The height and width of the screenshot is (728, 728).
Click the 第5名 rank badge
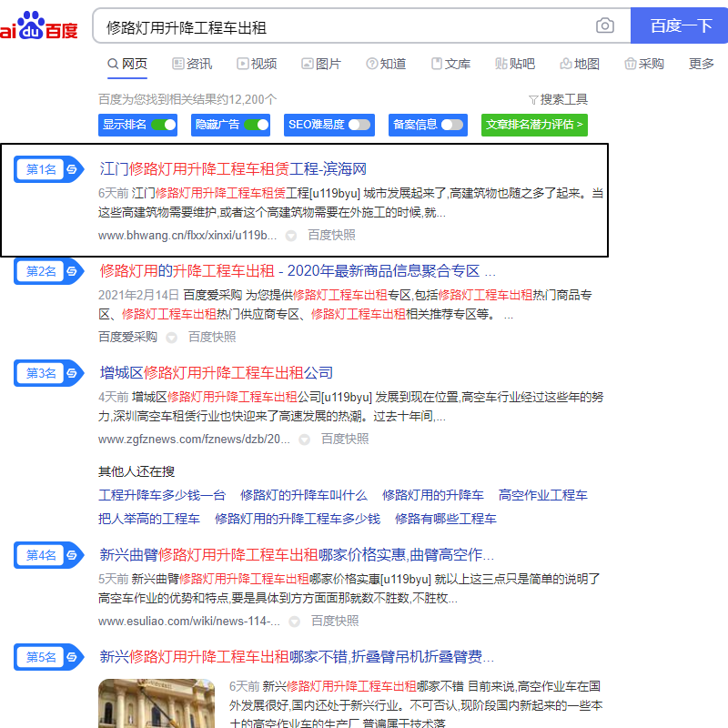click(49, 657)
